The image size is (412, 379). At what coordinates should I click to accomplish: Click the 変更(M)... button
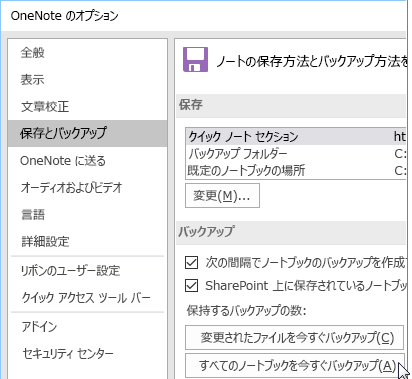click(222, 196)
